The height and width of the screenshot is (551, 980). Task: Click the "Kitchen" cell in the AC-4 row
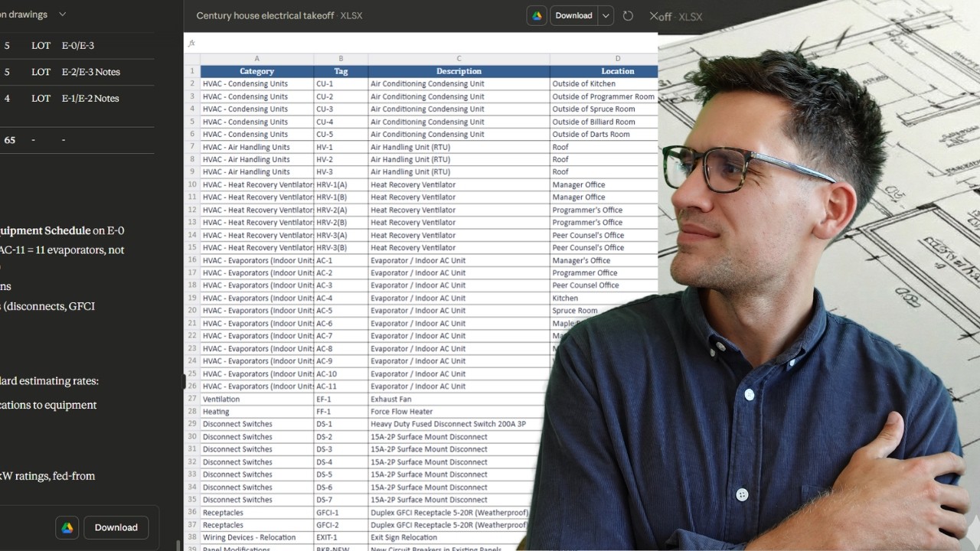coord(603,298)
